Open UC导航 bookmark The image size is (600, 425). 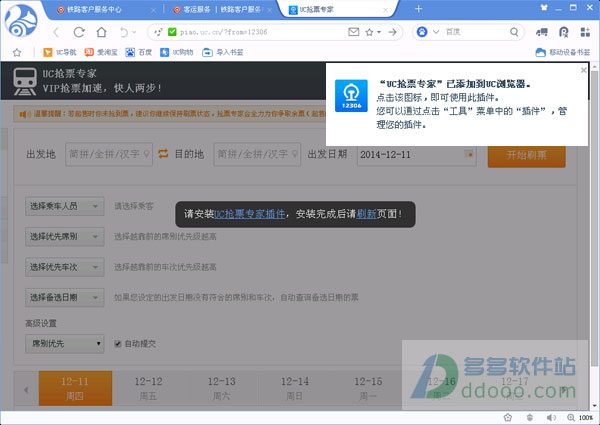59,52
